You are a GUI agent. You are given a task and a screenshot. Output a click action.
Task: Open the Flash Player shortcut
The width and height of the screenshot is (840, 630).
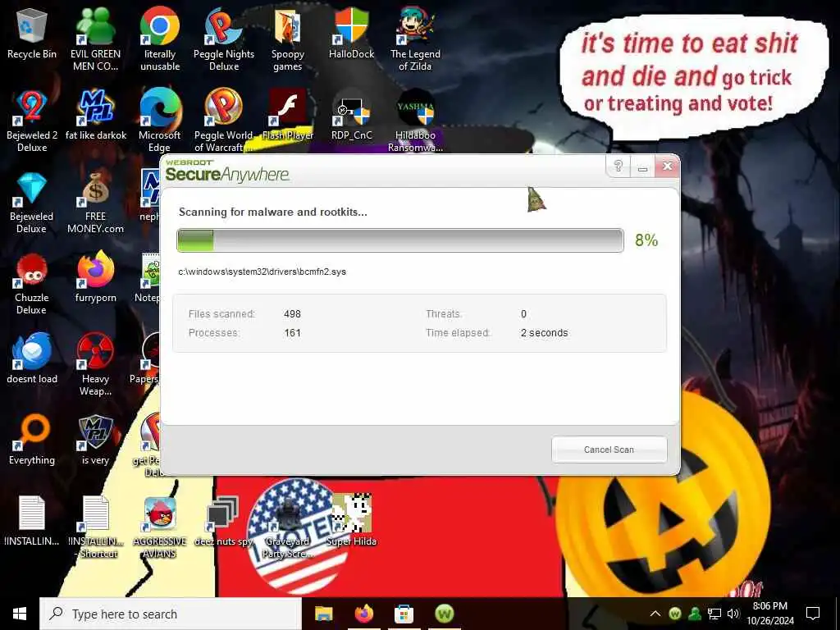(x=288, y=115)
